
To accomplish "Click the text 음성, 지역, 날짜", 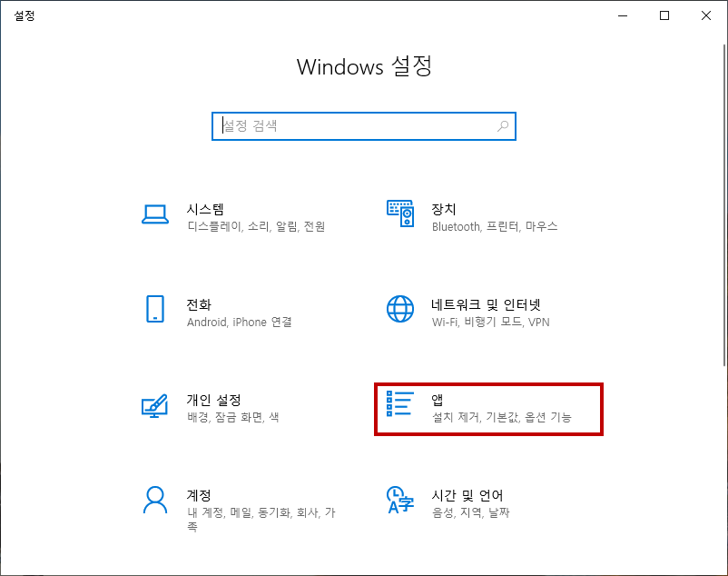I will [471, 512].
